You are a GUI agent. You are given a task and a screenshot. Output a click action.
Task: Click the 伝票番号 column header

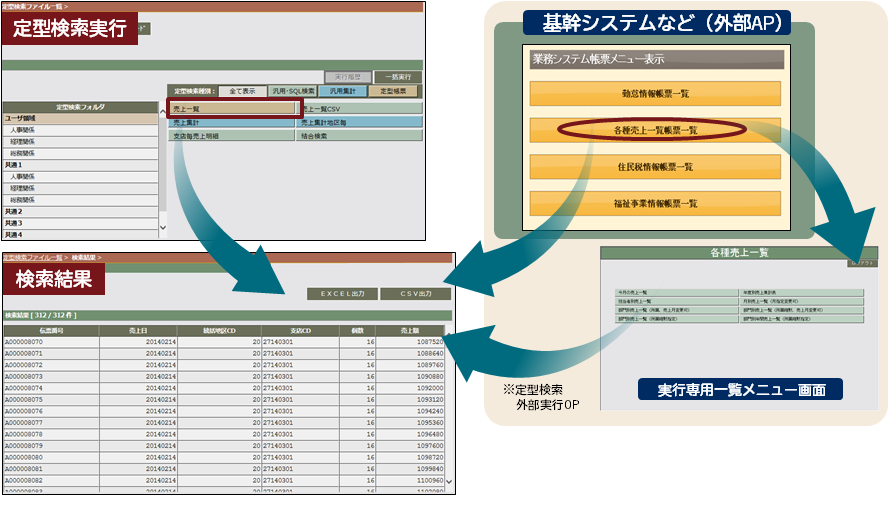point(51,330)
